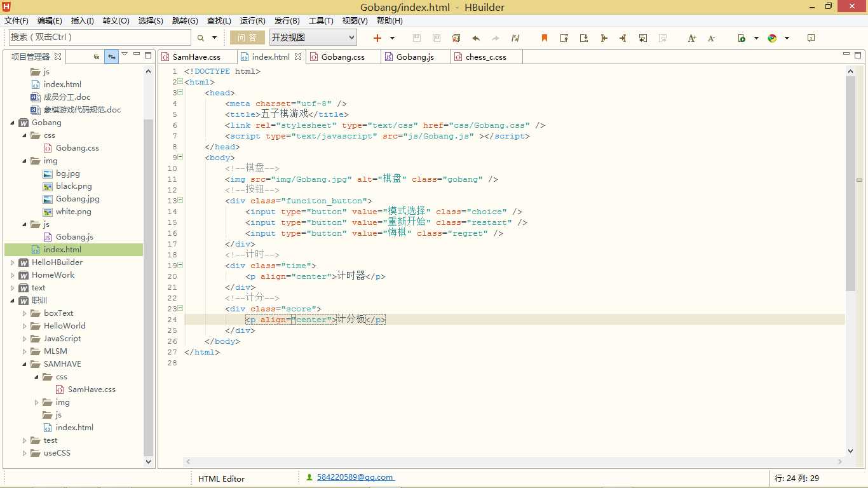Minimize the project manager panel
The height and width of the screenshot is (488, 868).
click(x=136, y=55)
